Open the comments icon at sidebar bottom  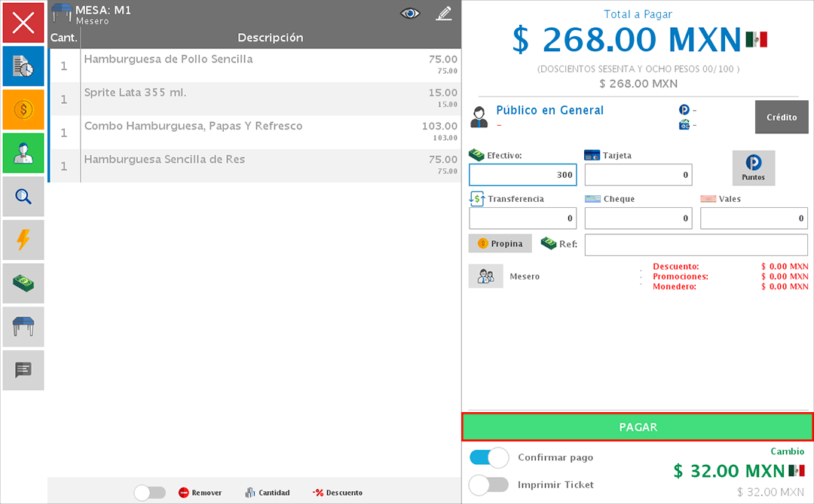click(x=23, y=370)
